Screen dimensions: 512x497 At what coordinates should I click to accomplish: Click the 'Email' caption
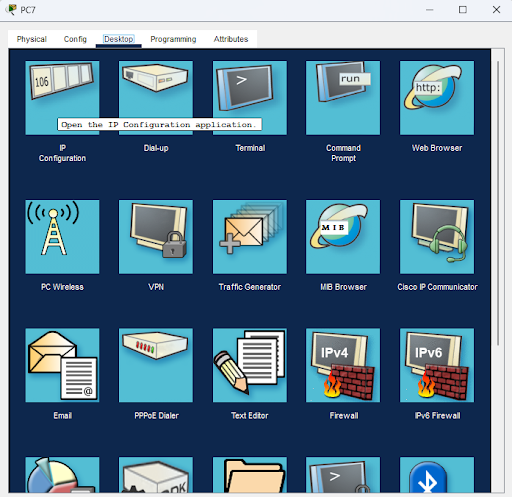(x=63, y=416)
